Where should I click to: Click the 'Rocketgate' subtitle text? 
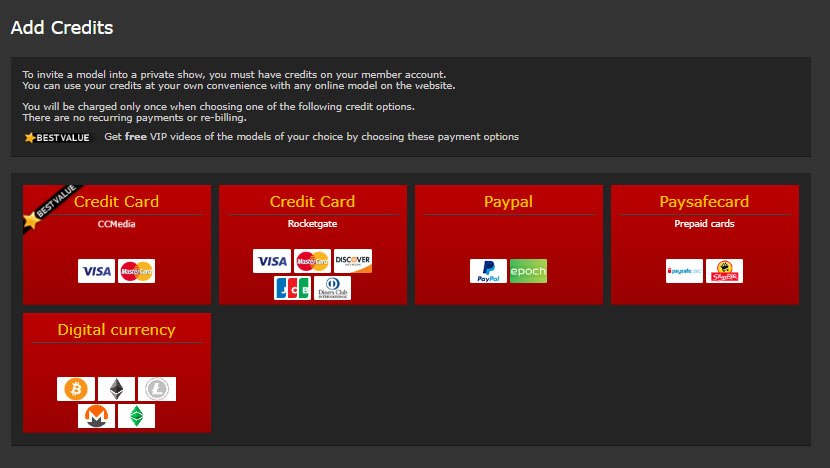312,224
